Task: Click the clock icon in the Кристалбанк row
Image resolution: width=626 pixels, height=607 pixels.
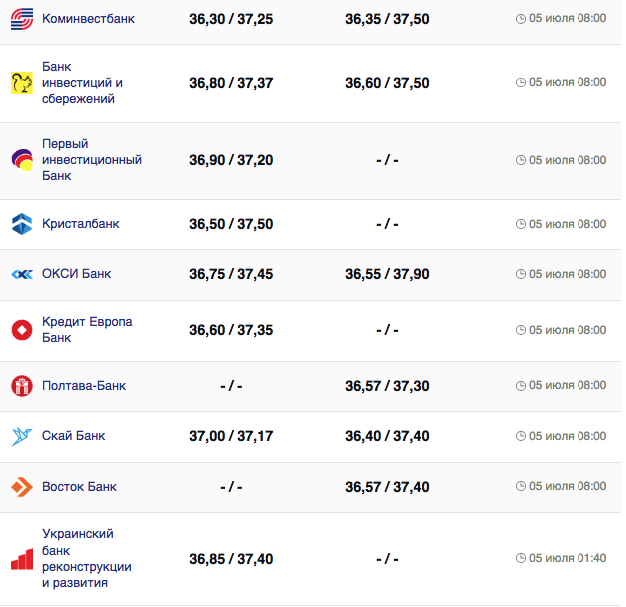Action: (521, 224)
